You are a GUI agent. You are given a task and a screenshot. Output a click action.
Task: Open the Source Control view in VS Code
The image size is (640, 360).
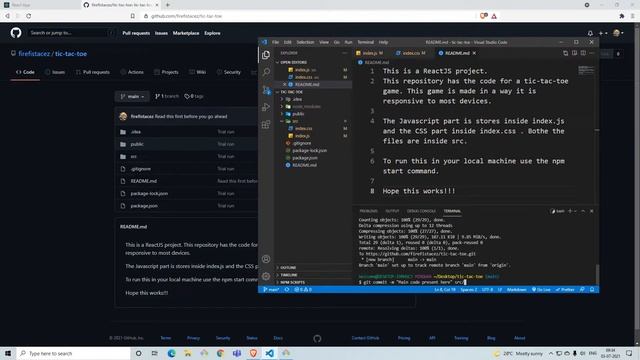[x=266, y=90]
